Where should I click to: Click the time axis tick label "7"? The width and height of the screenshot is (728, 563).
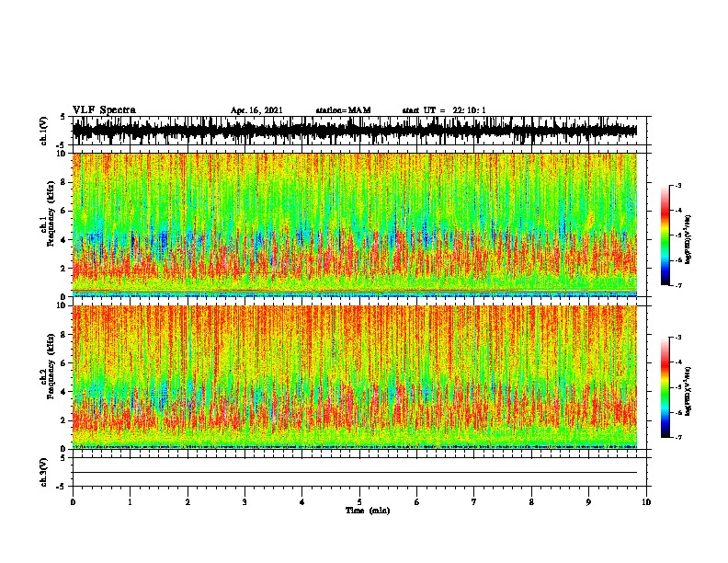click(x=474, y=501)
